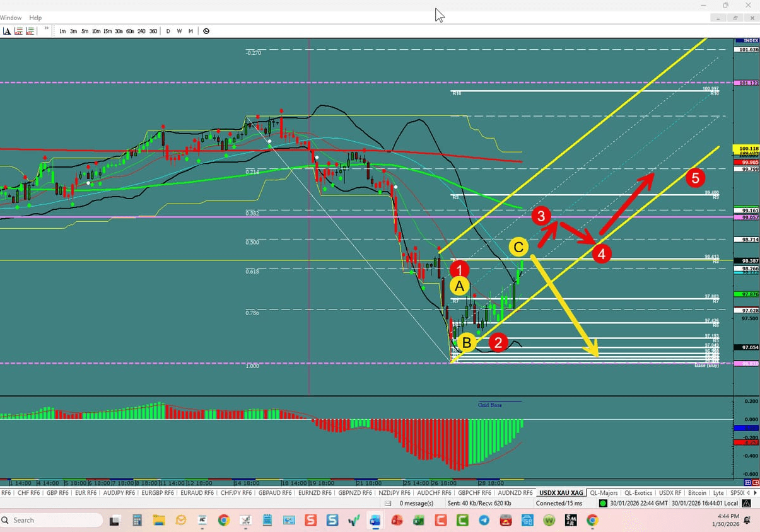The image size is (760, 532).
Task: Click the left scroll arrow on symbol tabs
Action: tap(748, 492)
